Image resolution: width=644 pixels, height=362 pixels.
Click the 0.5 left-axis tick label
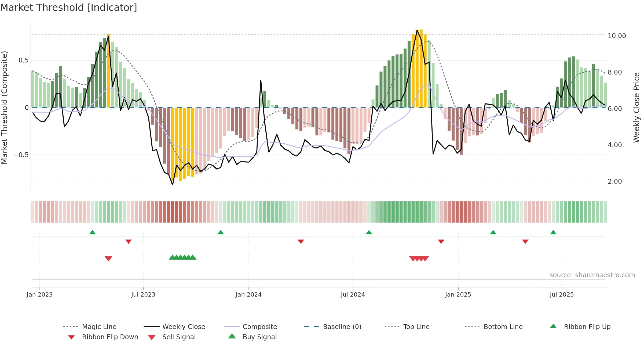tap(24, 60)
